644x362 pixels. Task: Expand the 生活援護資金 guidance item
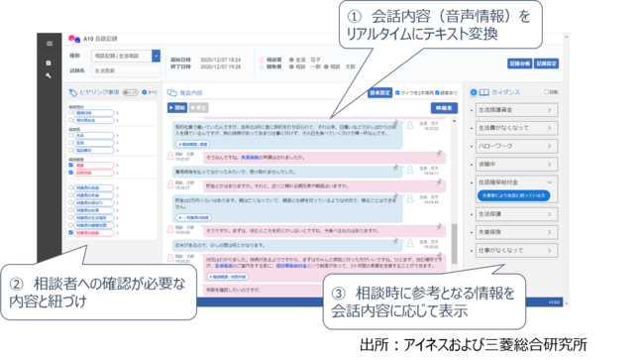(516, 110)
